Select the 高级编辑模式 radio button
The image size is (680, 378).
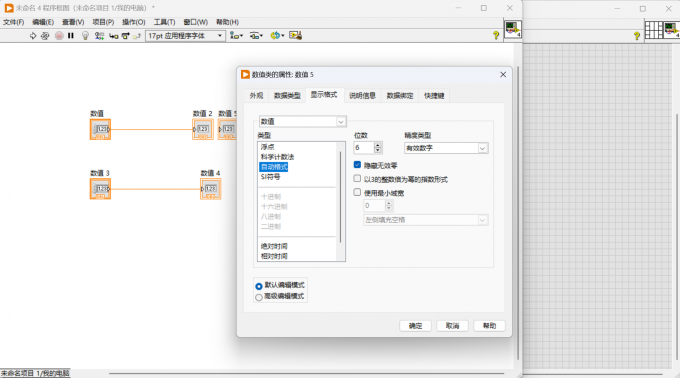point(259,297)
